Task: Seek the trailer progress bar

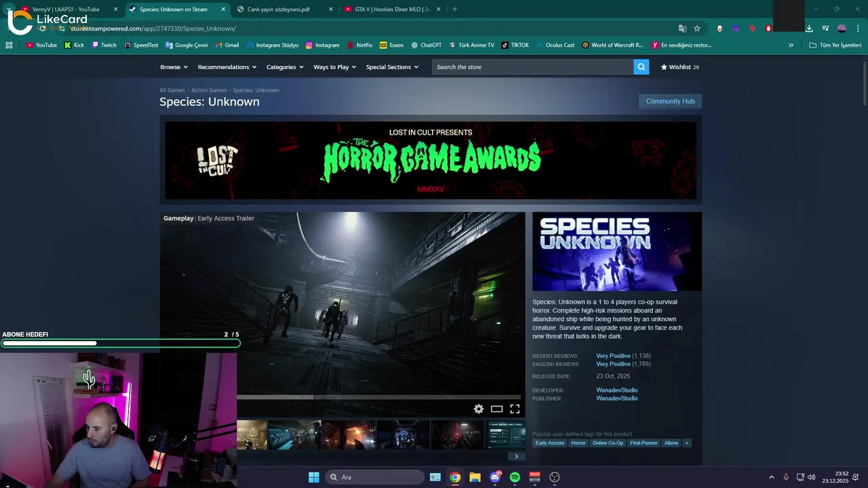Action: [x=379, y=397]
